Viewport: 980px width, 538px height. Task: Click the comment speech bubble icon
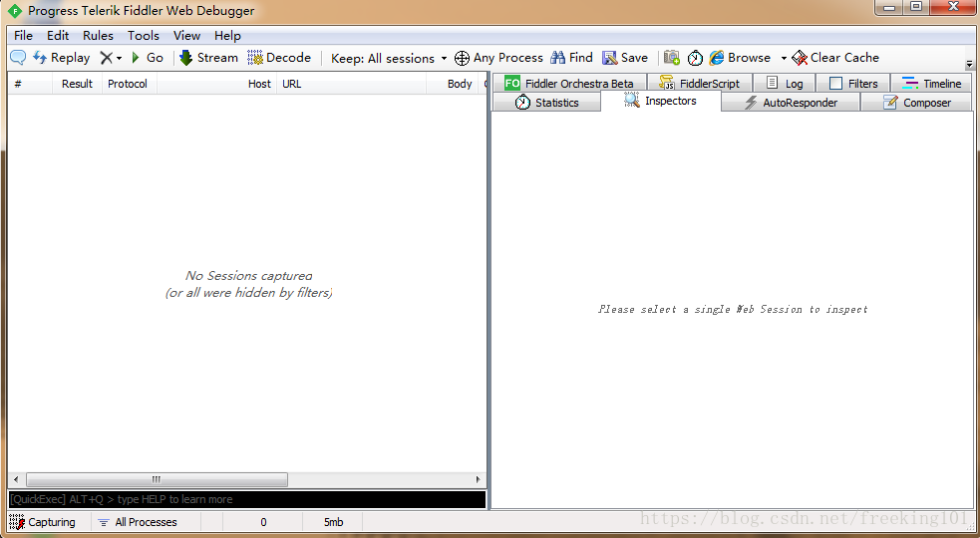18,58
